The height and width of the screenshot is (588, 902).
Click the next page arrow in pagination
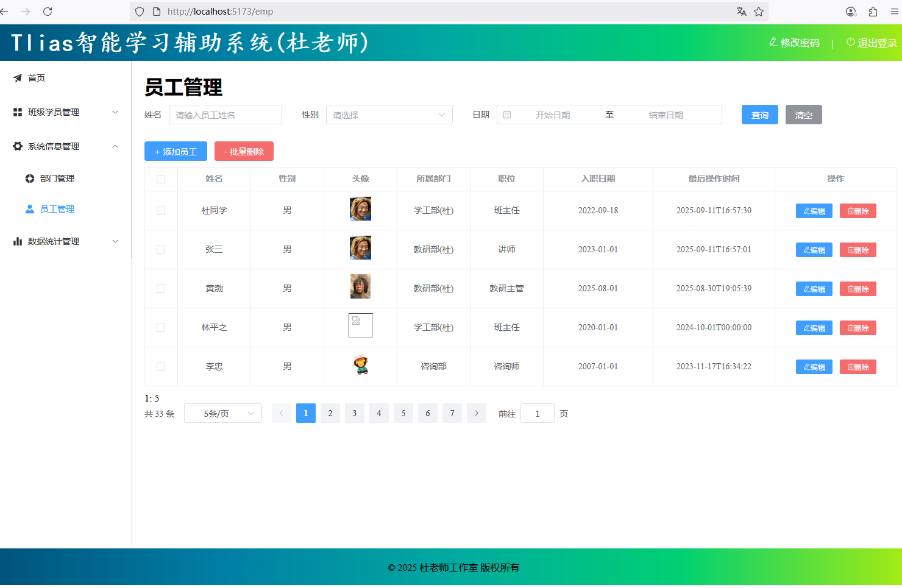point(477,413)
